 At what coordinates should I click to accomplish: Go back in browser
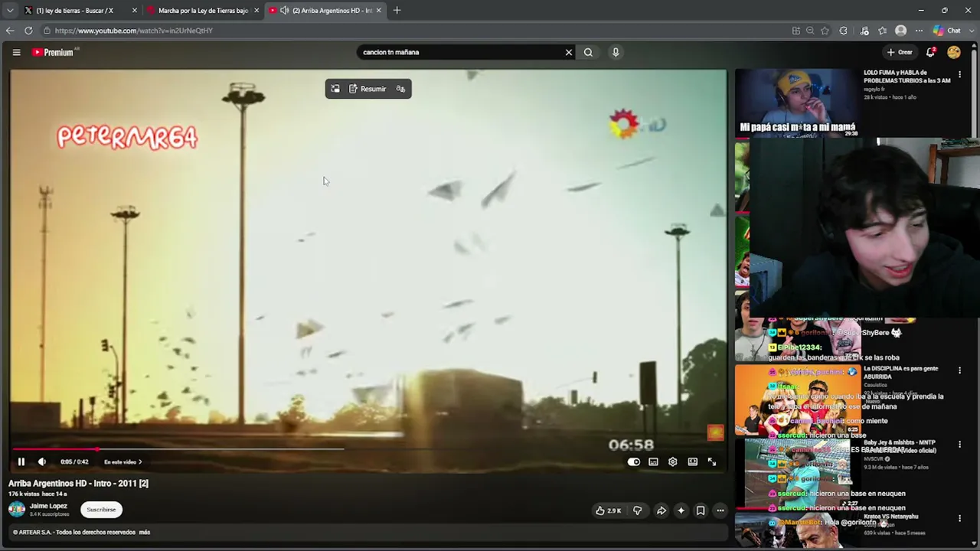[x=10, y=31]
